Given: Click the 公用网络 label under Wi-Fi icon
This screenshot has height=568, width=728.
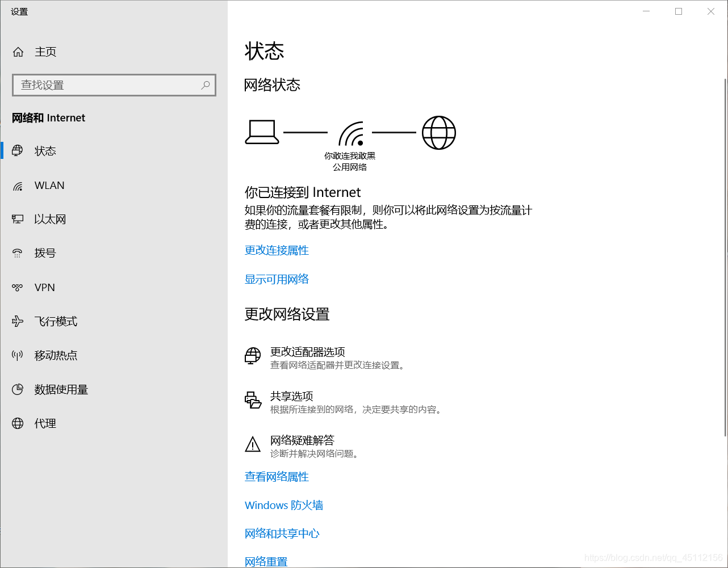Looking at the screenshot, I should click(x=350, y=167).
